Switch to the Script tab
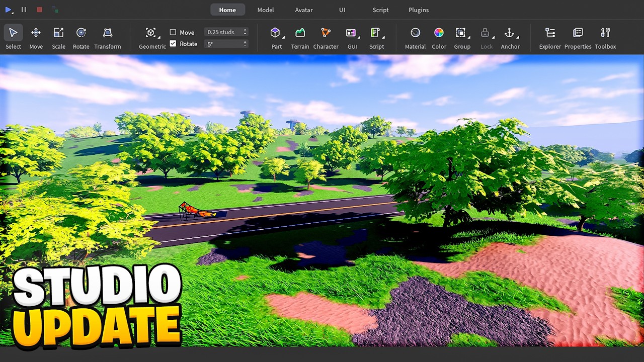 point(380,10)
